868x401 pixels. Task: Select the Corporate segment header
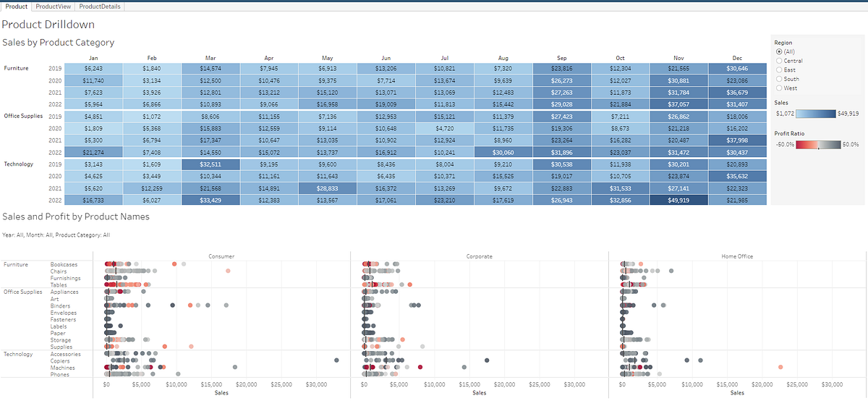[479, 256]
